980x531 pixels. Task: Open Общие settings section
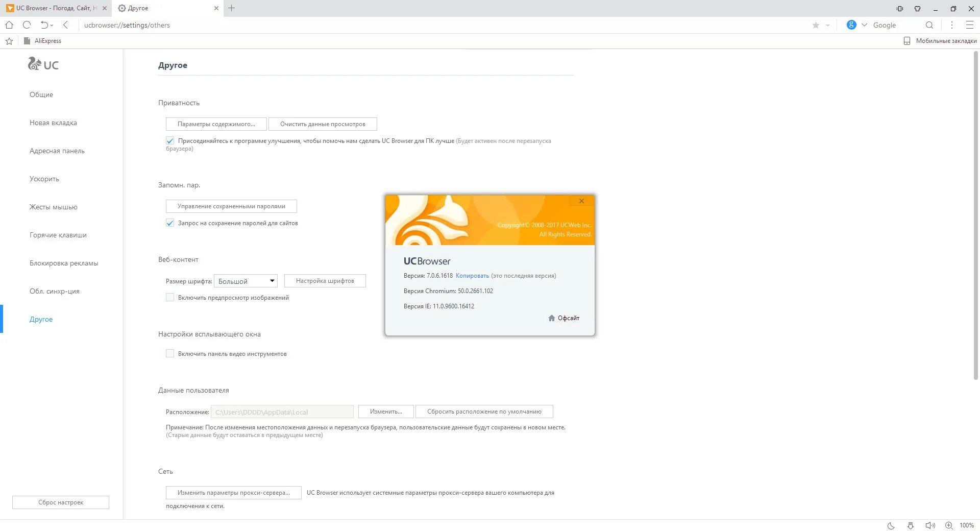(41, 94)
